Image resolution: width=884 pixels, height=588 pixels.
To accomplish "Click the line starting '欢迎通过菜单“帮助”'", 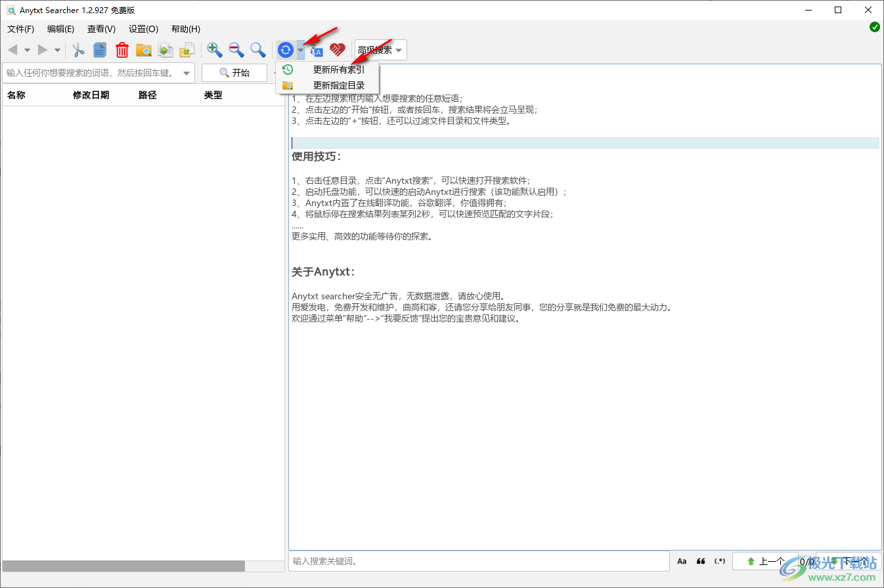I will tap(406, 318).
